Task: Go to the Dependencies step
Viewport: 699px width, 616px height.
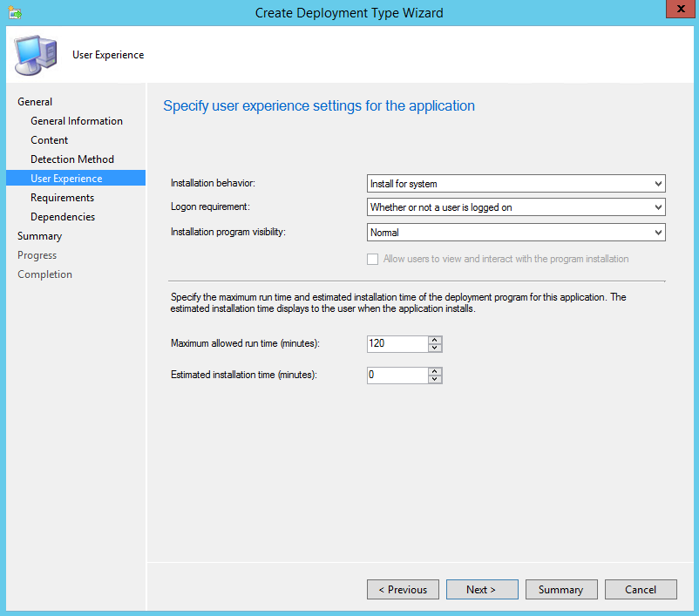Action: pyautogui.click(x=63, y=217)
